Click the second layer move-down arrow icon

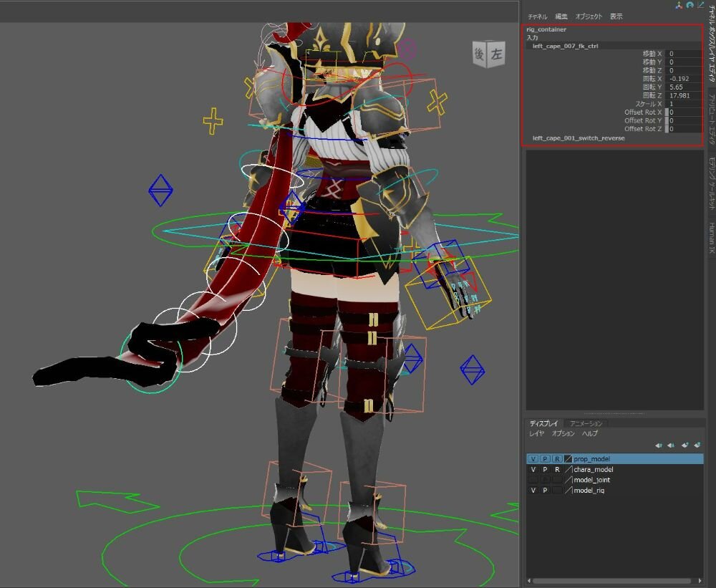671,445
